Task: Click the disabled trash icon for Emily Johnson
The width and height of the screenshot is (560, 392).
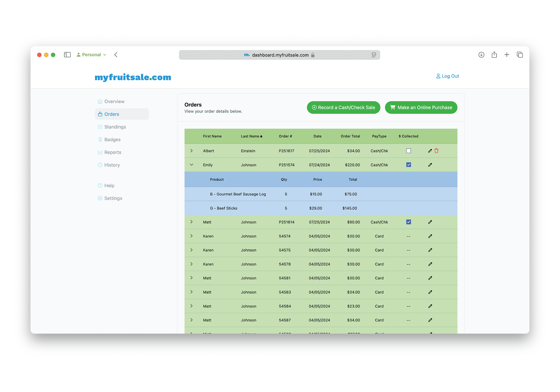Action: coord(436,165)
